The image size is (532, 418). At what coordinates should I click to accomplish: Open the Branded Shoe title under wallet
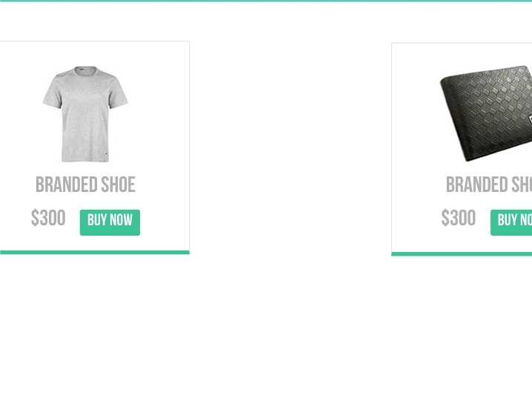click(x=489, y=185)
